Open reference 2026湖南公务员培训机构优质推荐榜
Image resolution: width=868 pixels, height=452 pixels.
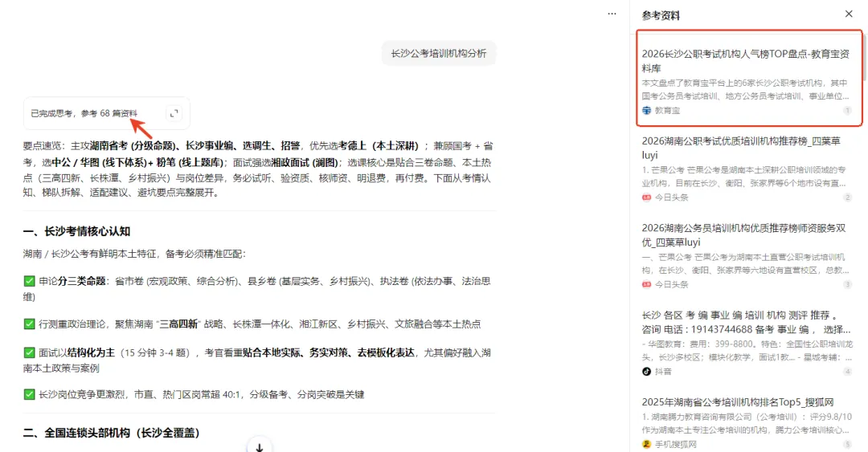[744, 234]
